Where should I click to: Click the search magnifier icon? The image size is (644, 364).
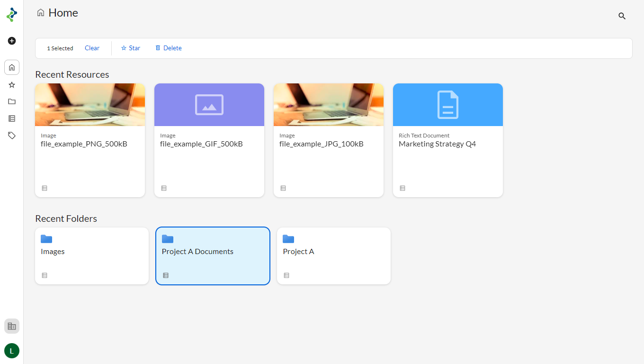click(x=622, y=16)
